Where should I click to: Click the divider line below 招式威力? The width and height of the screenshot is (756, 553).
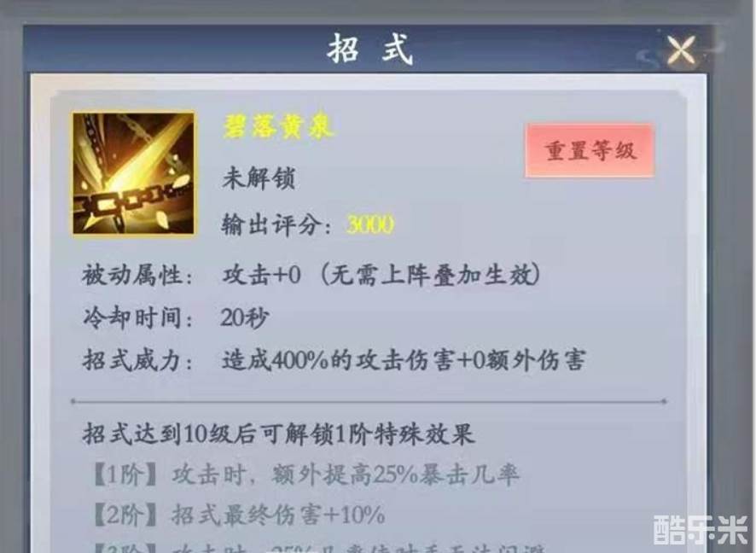369,401
